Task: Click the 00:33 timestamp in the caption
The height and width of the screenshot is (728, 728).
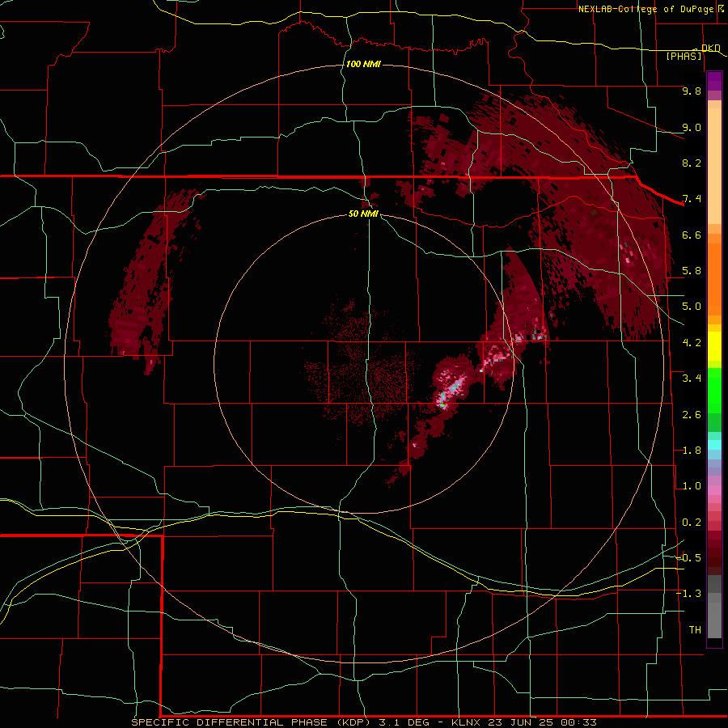Action: [x=579, y=722]
